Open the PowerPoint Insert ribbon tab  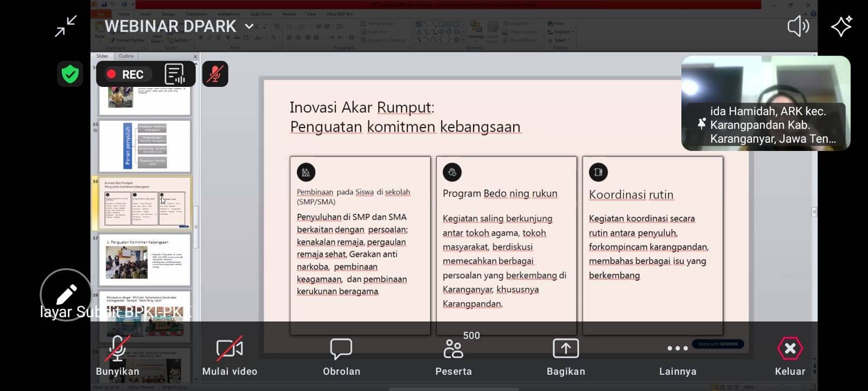[x=145, y=14]
